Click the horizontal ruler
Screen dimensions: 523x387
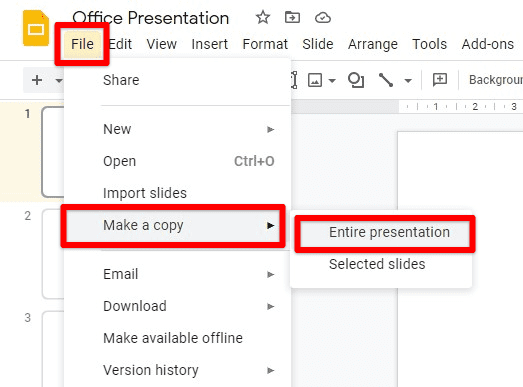(x=407, y=107)
